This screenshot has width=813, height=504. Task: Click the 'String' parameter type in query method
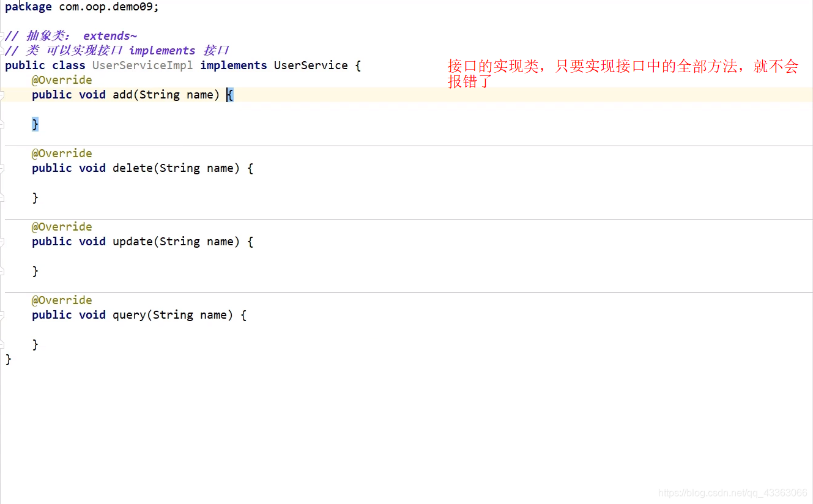coord(173,315)
